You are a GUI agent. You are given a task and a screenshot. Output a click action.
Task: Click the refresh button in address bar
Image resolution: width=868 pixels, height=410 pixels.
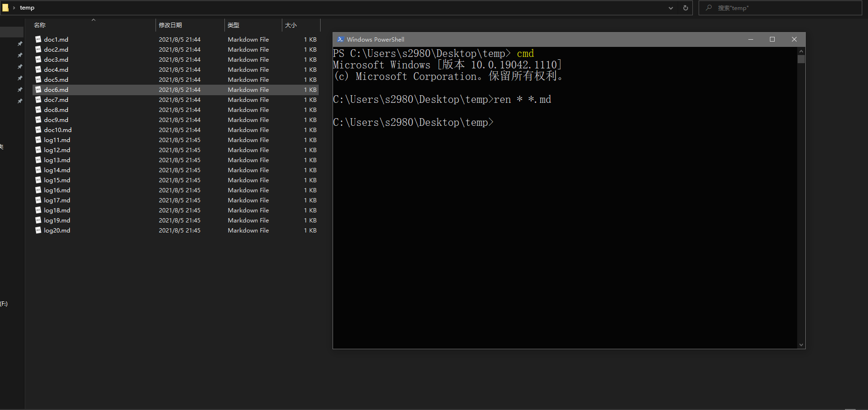click(x=686, y=8)
